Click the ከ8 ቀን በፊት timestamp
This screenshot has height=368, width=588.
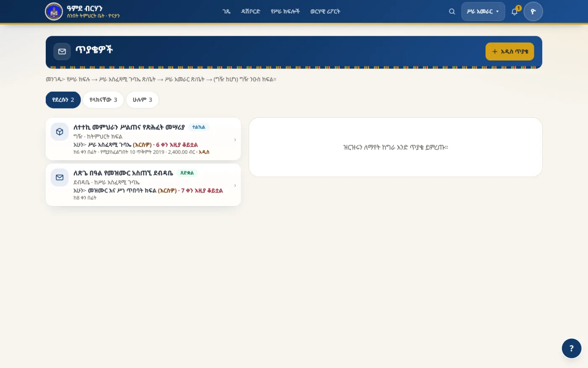click(x=85, y=198)
